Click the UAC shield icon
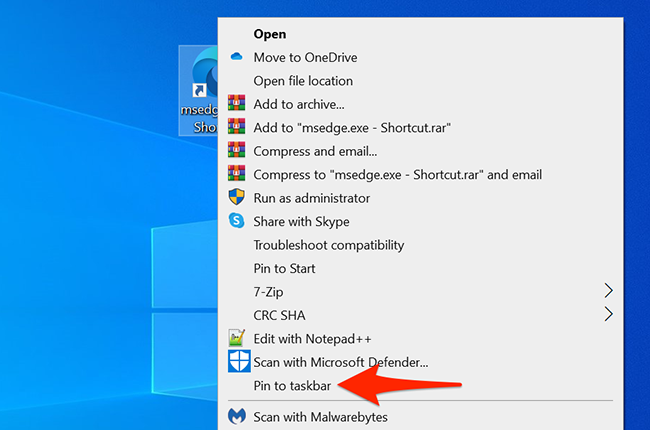 tap(236, 197)
